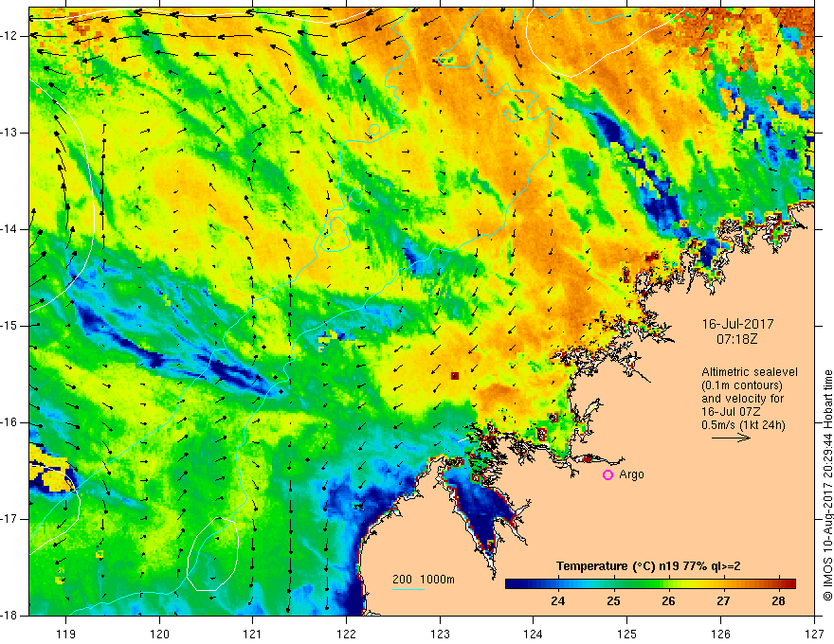Viewport: 834px width, 644px height.
Task: Click the 200 1000m depth legend text
Action: [424, 580]
